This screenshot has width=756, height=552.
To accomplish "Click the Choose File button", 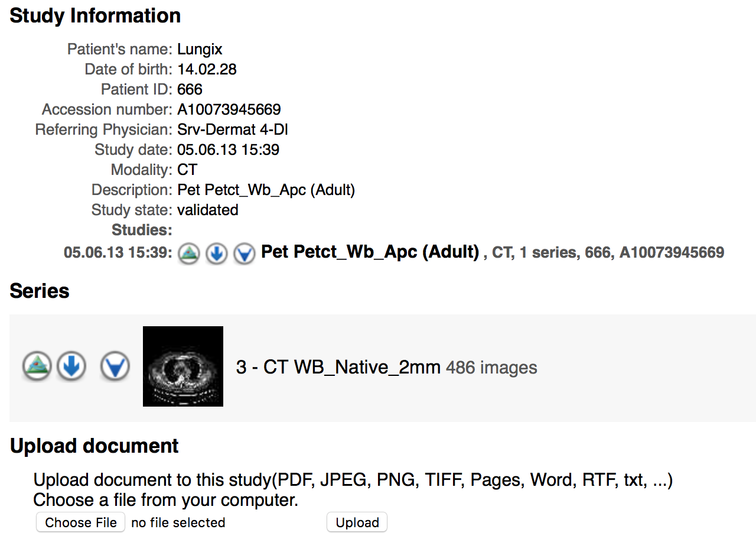I will pos(81,522).
